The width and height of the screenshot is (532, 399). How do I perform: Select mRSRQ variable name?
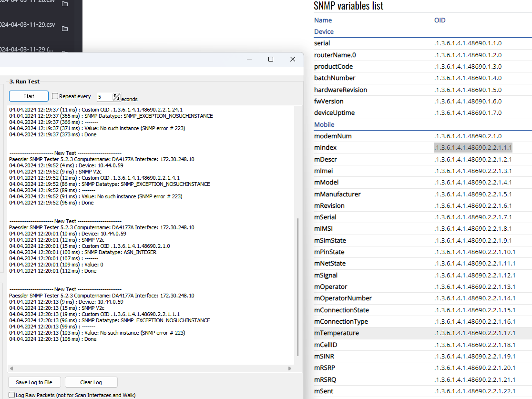point(325,380)
